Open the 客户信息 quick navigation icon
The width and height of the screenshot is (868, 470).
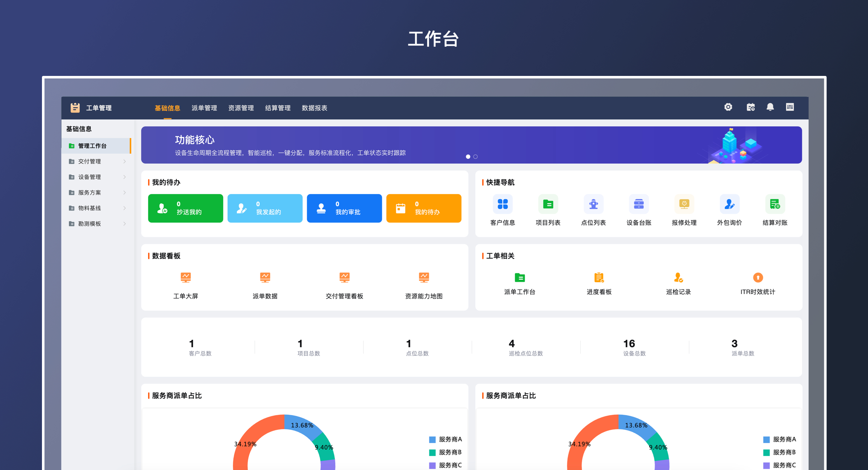tap(503, 204)
